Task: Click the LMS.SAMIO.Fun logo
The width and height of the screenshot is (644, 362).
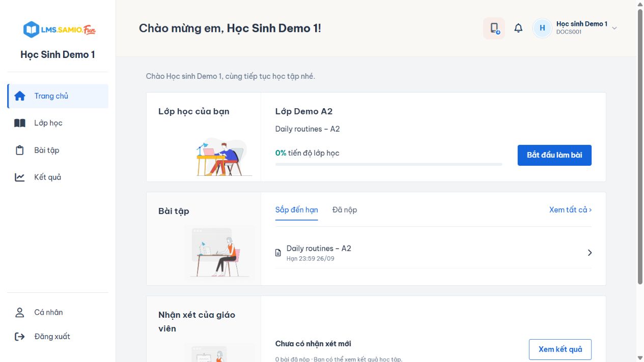Action: click(x=60, y=29)
